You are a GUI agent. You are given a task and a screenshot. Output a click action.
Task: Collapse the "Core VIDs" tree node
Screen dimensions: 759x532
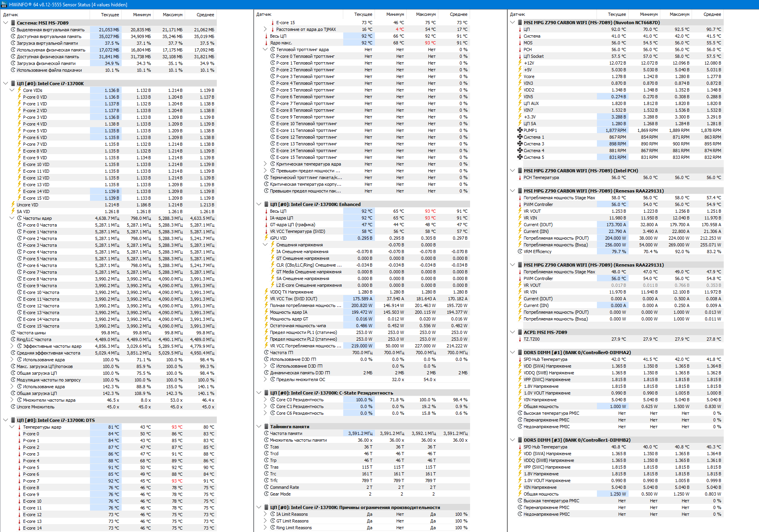(x=12, y=90)
